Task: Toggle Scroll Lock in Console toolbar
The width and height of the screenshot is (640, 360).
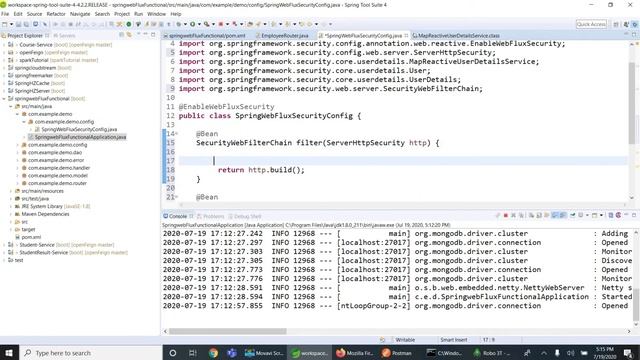Action: (x=539, y=216)
